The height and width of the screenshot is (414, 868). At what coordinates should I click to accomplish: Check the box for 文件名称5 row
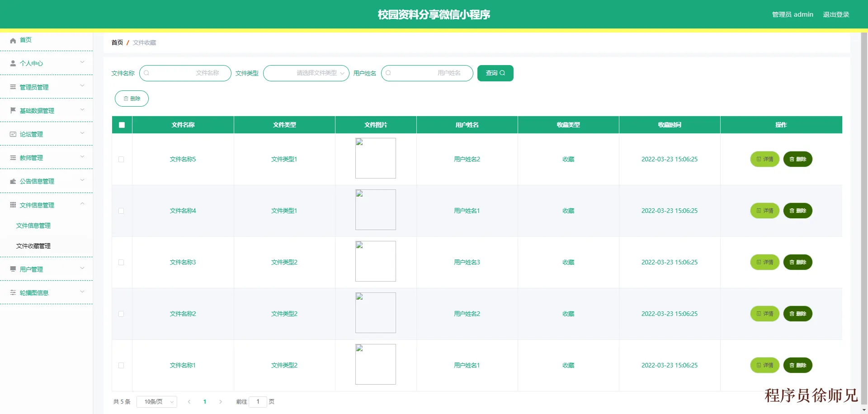point(121,160)
